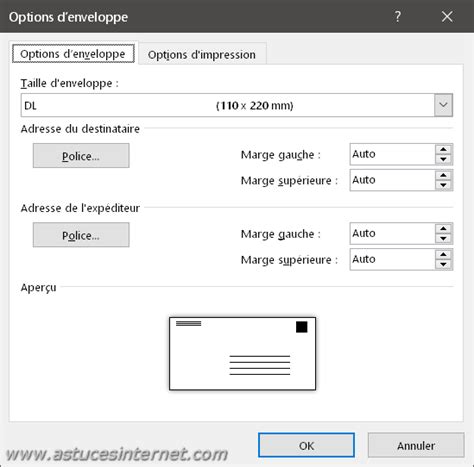Viewport: 474px width, 467px height.
Task: Decrease expéditeur Marge gauche value
Action: 443,238
